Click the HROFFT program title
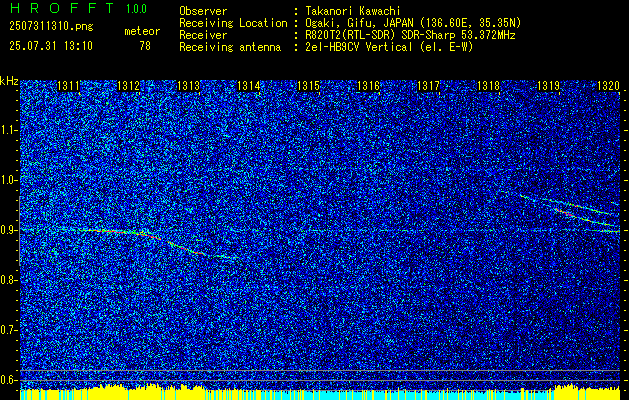This screenshot has width=629, height=400. [x=62, y=8]
